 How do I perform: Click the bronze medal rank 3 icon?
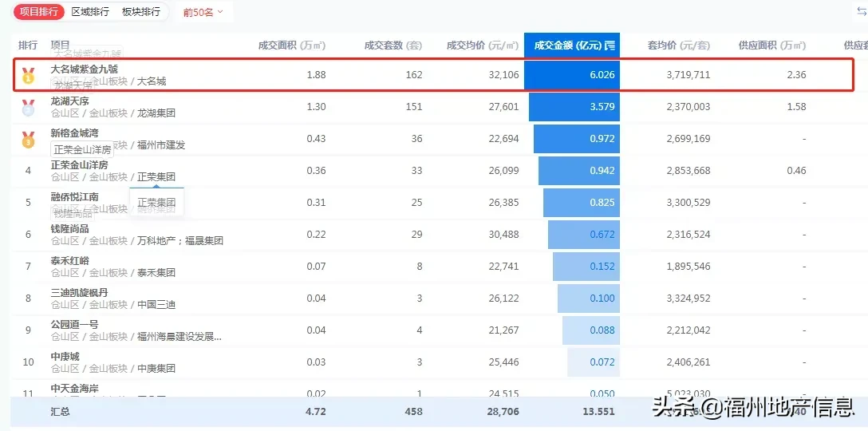tap(28, 140)
